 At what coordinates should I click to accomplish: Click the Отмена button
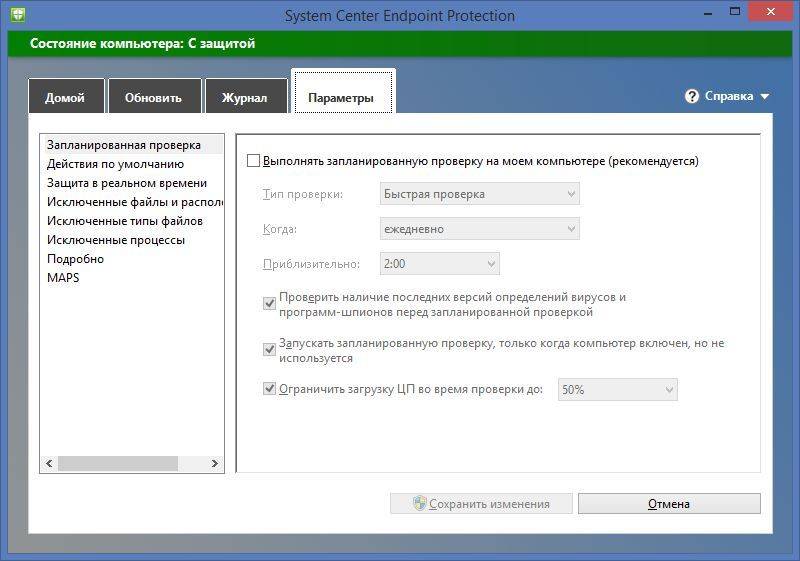[x=669, y=503]
